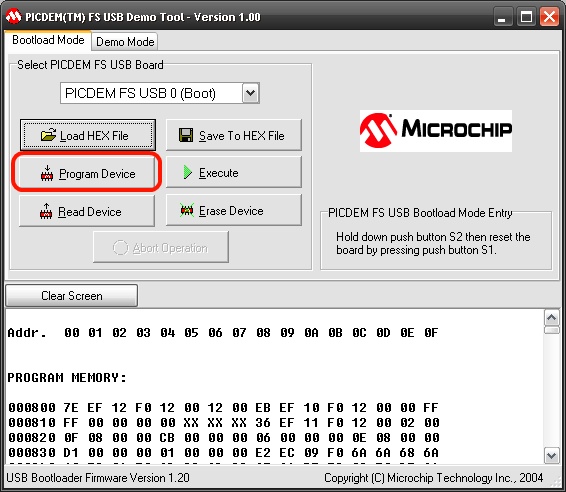The width and height of the screenshot is (566, 492).
Task: Click the address 000800 in memory dump
Action: pyautogui.click(x=32, y=408)
